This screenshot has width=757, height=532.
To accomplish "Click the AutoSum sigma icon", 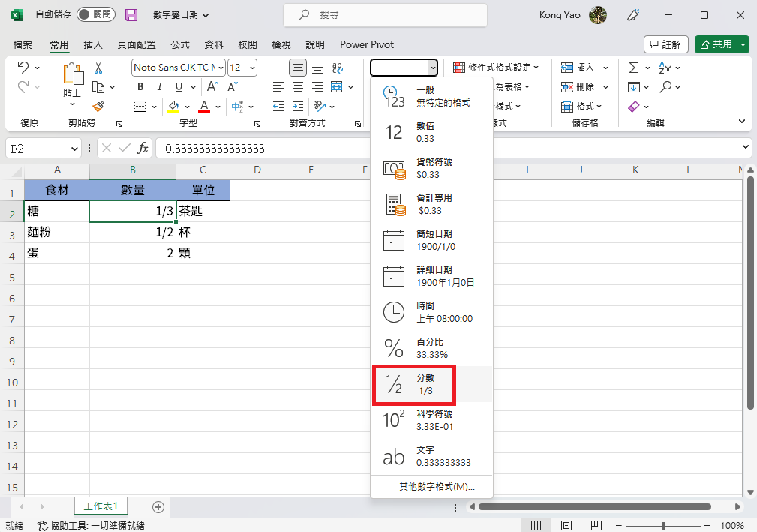I will 634,68.
